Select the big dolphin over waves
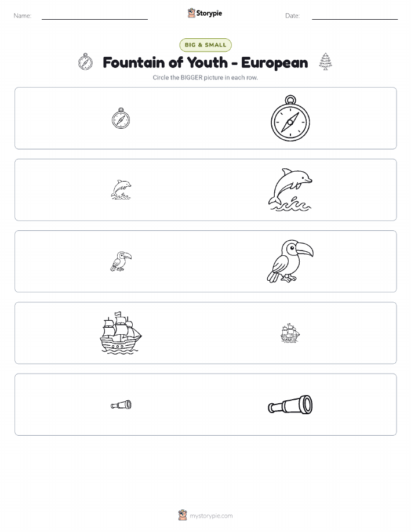411x532 pixels. tap(290, 190)
